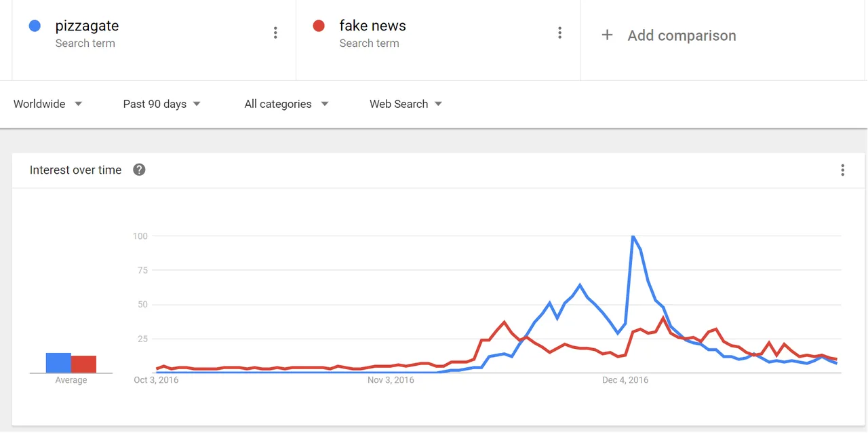Edit the fake news search term
The image size is (868, 433).
(x=372, y=26)
